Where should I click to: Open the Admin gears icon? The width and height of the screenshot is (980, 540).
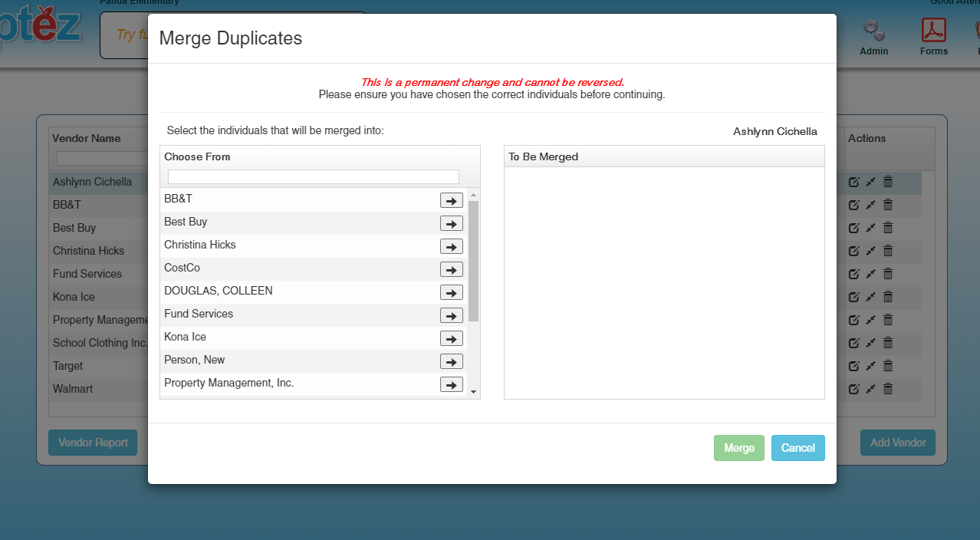click(873, 31)
